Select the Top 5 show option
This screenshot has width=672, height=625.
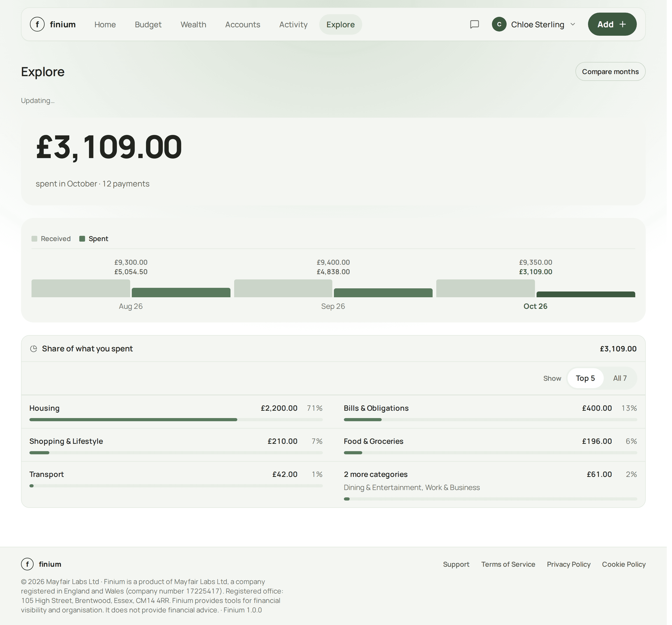click(585, 378)
